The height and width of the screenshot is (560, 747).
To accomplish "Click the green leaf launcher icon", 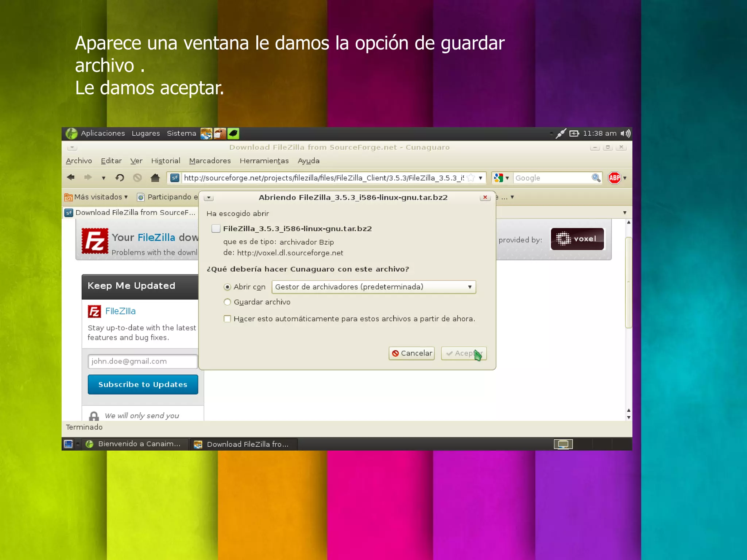I will [x=233, y=133].
